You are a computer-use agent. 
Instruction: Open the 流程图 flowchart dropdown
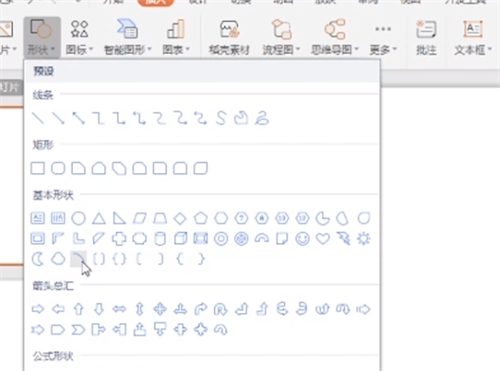click(x=281, y=37)
